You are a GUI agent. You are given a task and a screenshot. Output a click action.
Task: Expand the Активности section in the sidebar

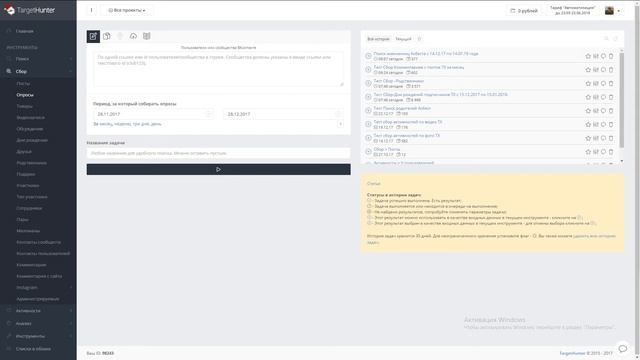[x=38, y=311]
